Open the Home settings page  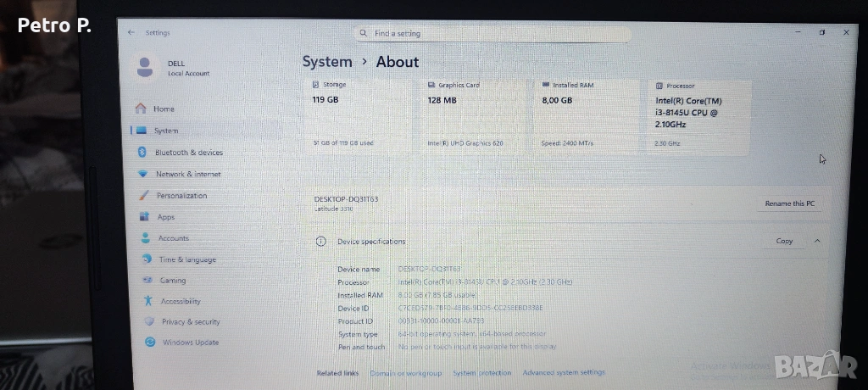coord(164,109)
